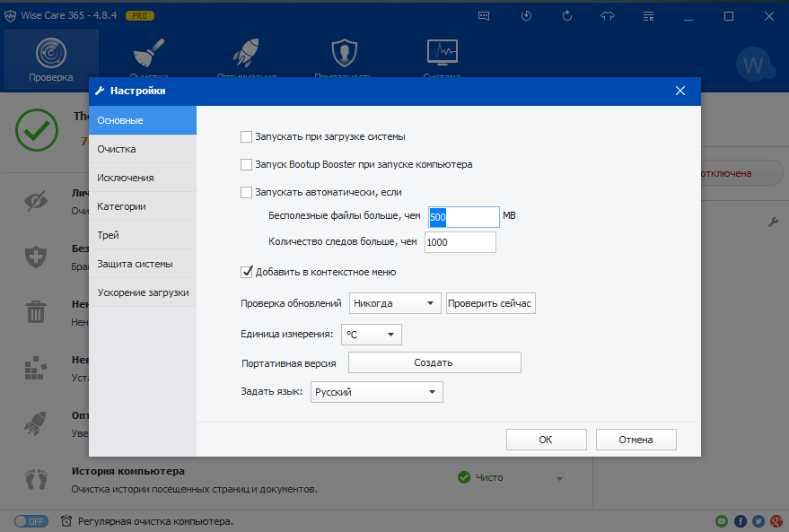Viewport: 789px width, 532px height.
Task: Click the broom cleaning icon in toolbar
Action: [x=149, y=53]
